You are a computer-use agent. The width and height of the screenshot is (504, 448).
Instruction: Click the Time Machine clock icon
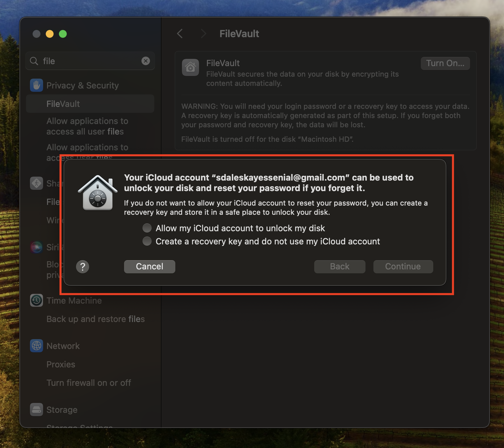click(37, 300)
